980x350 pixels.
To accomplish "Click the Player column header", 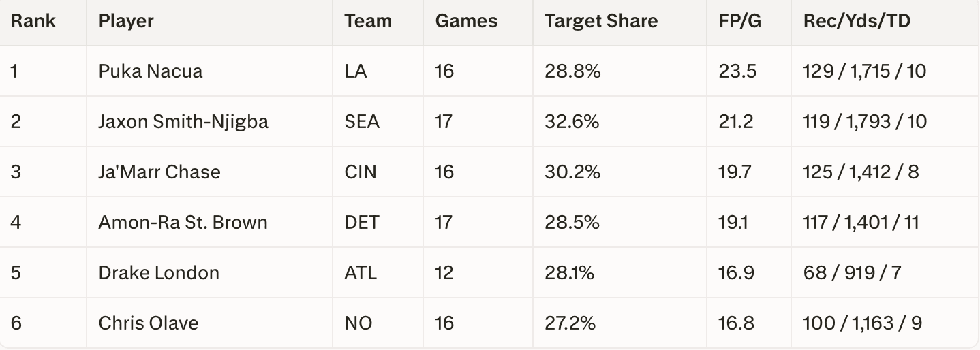I will click(126, 21).
